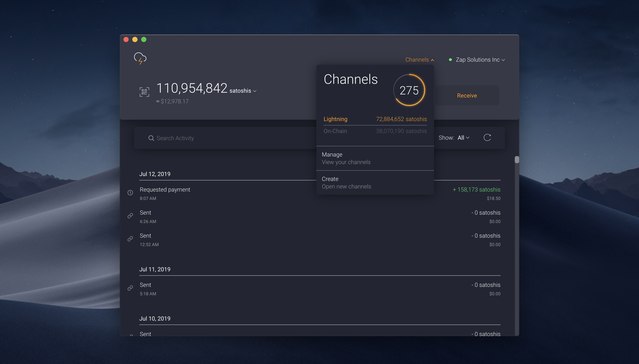Click inside the Search Activity field
Viewport: 639px width, 364px height.
(x=188, y=138)
